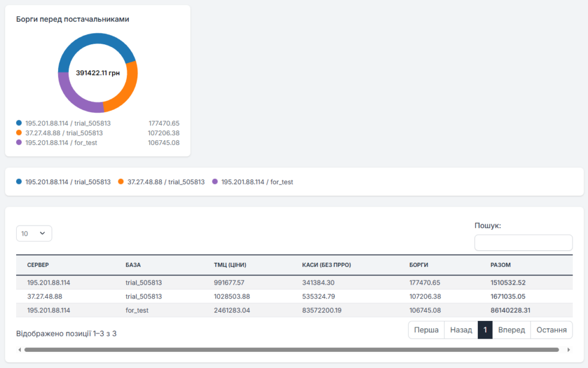Click the Пошук search input field

(x=523, y=243)
